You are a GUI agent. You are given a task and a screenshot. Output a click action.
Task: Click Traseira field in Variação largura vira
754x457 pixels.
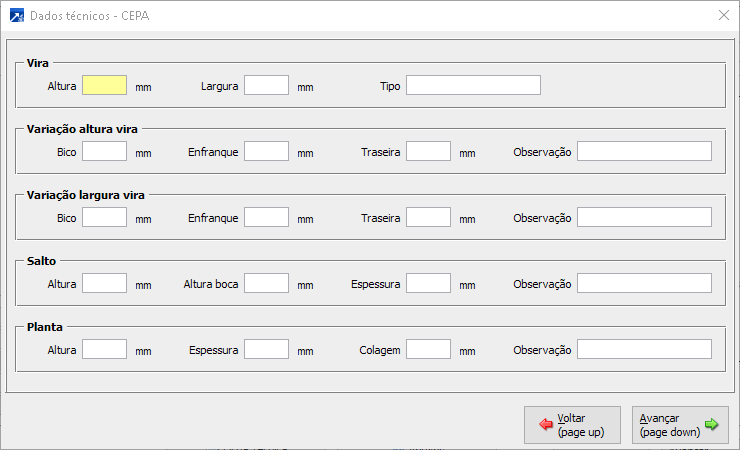pos(428,218)
